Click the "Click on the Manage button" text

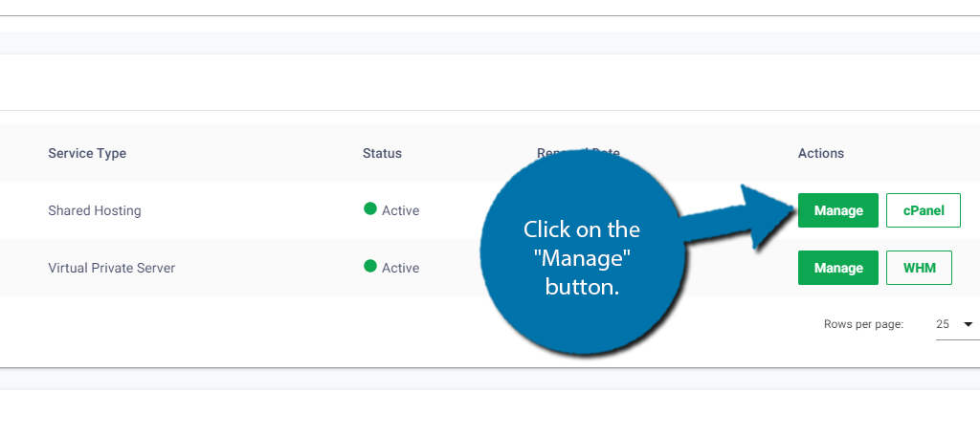coord(582,258)
